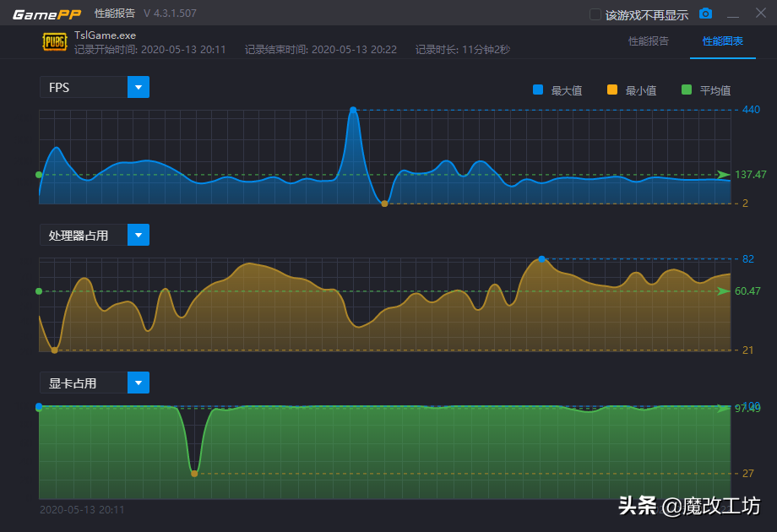Close the performance report window
777x532 pixels.
(758, 14)
